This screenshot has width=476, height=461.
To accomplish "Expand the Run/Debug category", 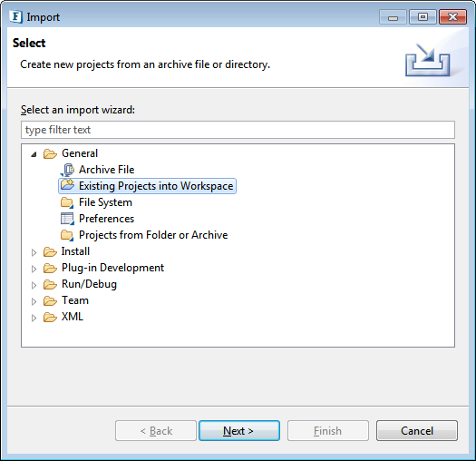I will pyautogui.click(x=34, y=285).
